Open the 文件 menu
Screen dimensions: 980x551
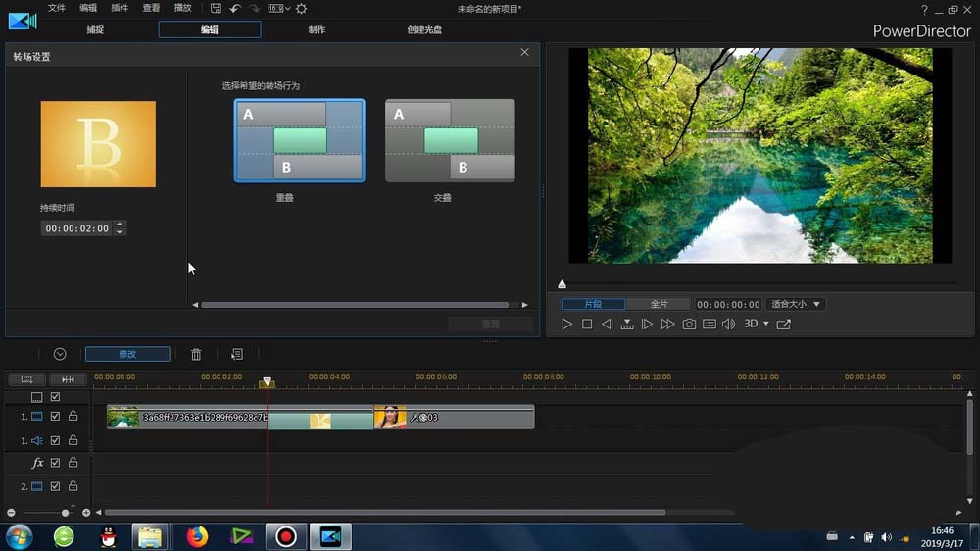(57, 8)
